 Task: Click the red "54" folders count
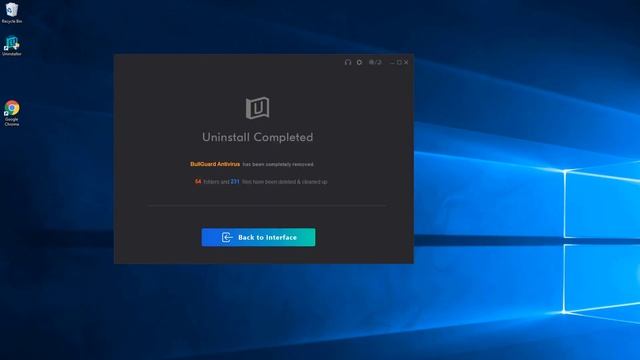click(x=198, y=182)
